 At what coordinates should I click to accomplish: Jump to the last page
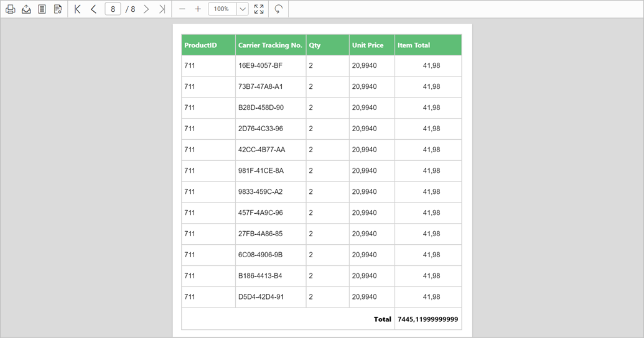162,9
